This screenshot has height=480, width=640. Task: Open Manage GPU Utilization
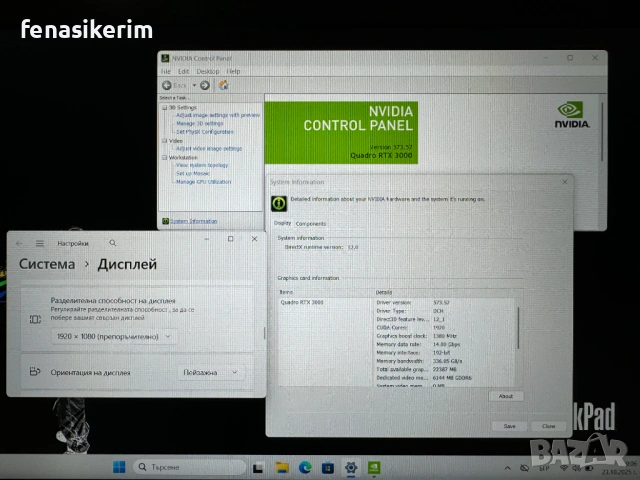pos(203,182)
